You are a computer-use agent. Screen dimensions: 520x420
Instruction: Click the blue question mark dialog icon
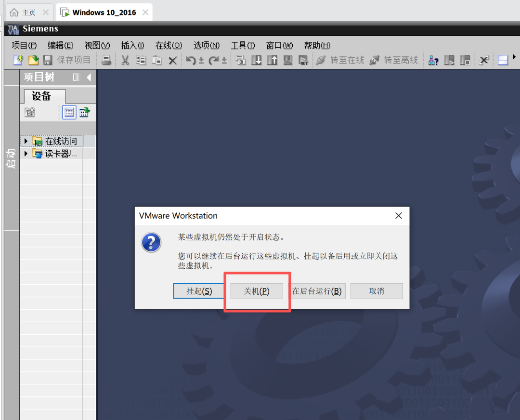click(x=151, y=242)
